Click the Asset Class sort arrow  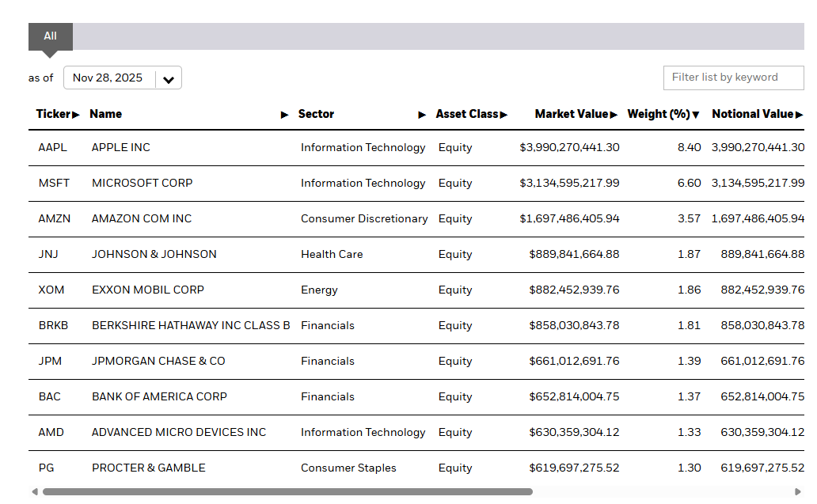[503, 115]
